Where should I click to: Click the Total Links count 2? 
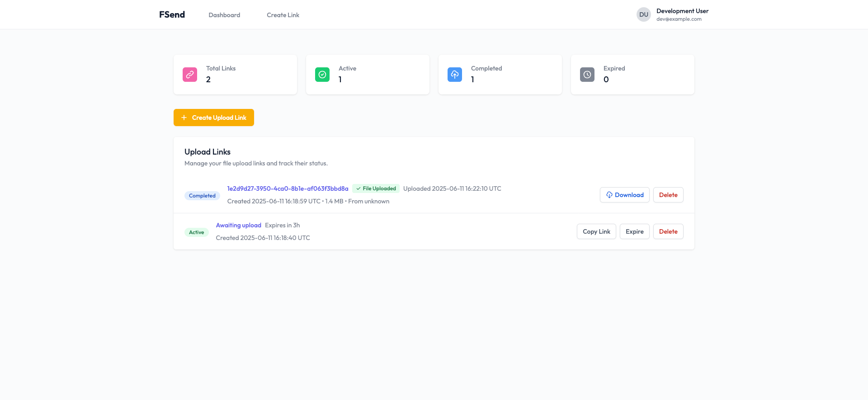pyautogui.click(x=208, y=80)
